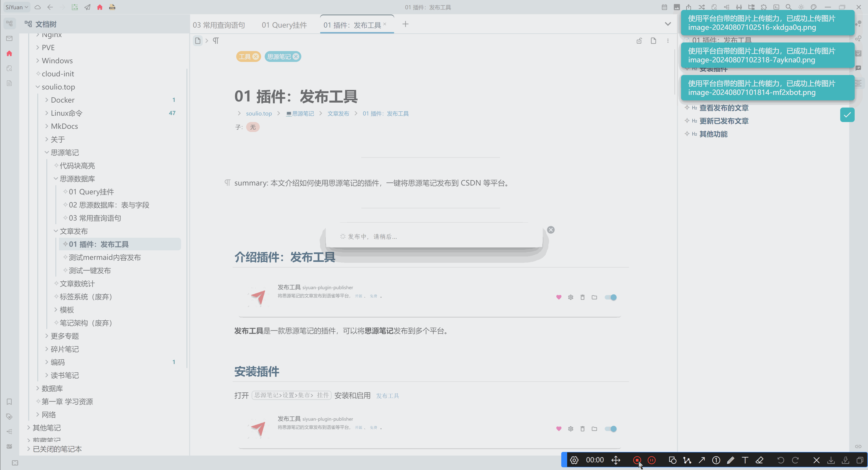Screen dimensions: 868x470
Task: Collapse the 思源数据库 tree node
Action: tap(56, 179)
